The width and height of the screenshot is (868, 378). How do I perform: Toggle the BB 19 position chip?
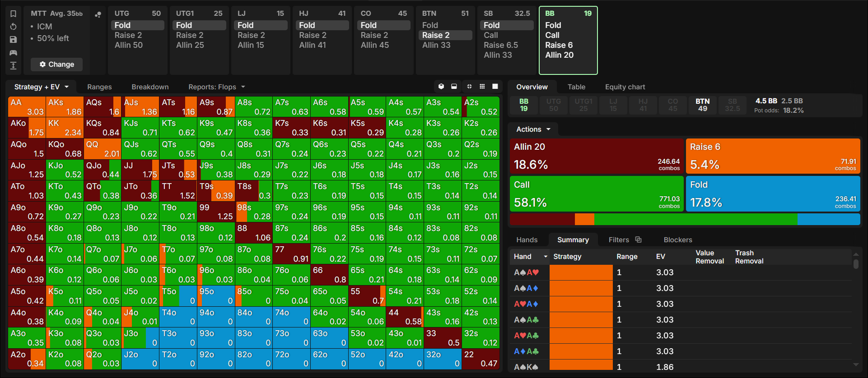coord(524,105)
